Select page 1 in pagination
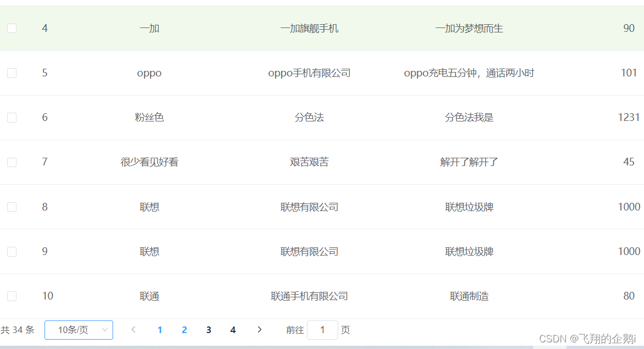 point(160,330)
